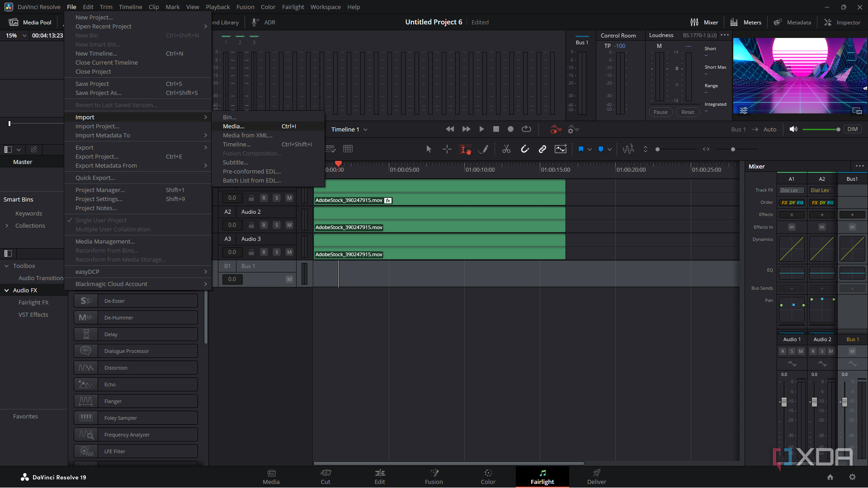Mute the Bus 1 track

coord(289,279)
